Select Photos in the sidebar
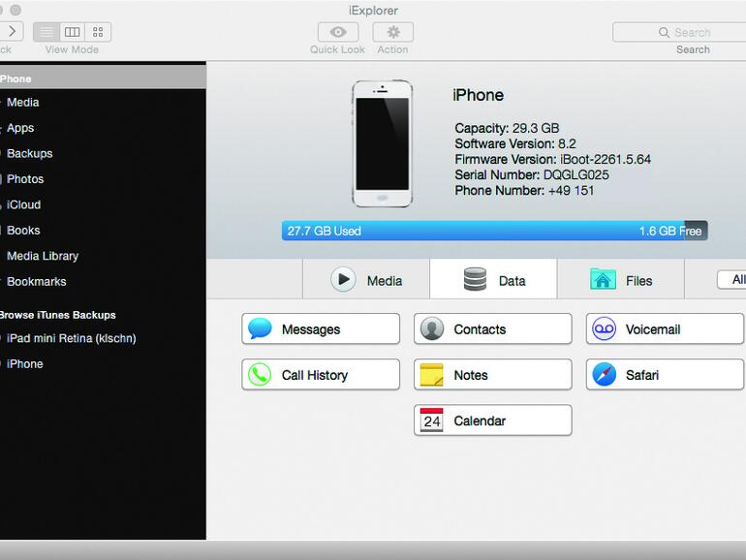The width and height of the screenshot is (746, 560). tap(103, 179)
